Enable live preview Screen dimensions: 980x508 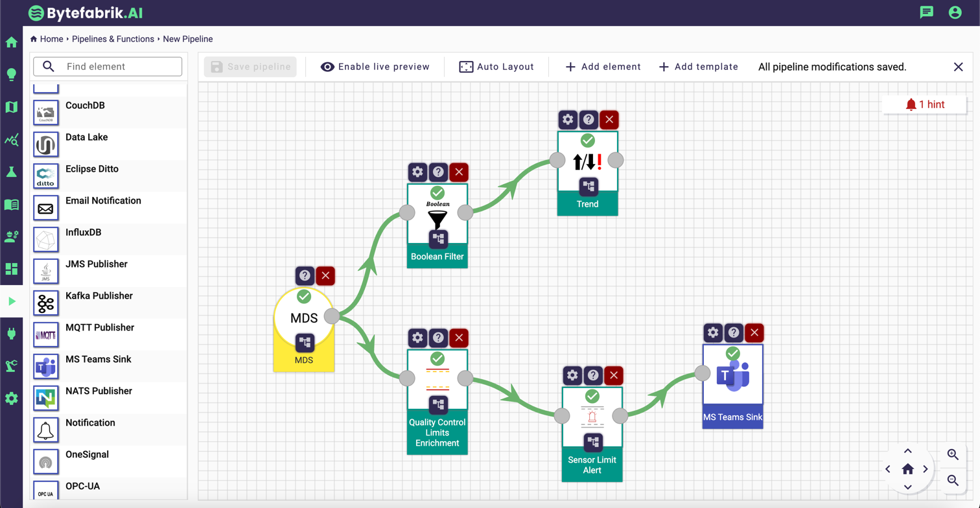coord(375,67)
